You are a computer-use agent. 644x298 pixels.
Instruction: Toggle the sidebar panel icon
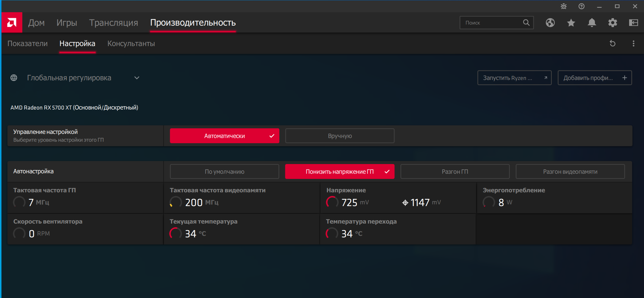point(634,23)
